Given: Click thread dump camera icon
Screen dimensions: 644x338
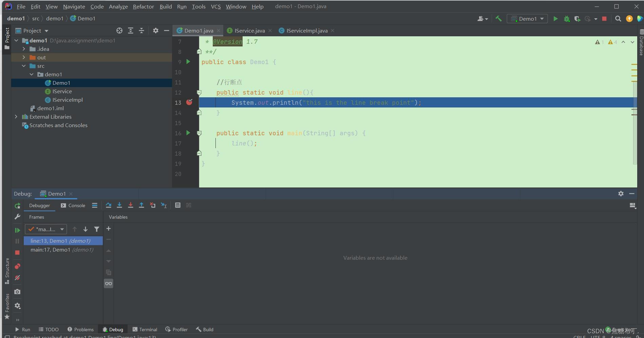Looking at the screenshot, I should 17,292.
